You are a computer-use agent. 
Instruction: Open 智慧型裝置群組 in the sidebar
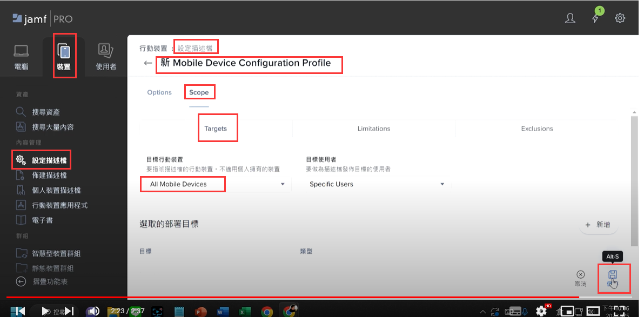56,253
